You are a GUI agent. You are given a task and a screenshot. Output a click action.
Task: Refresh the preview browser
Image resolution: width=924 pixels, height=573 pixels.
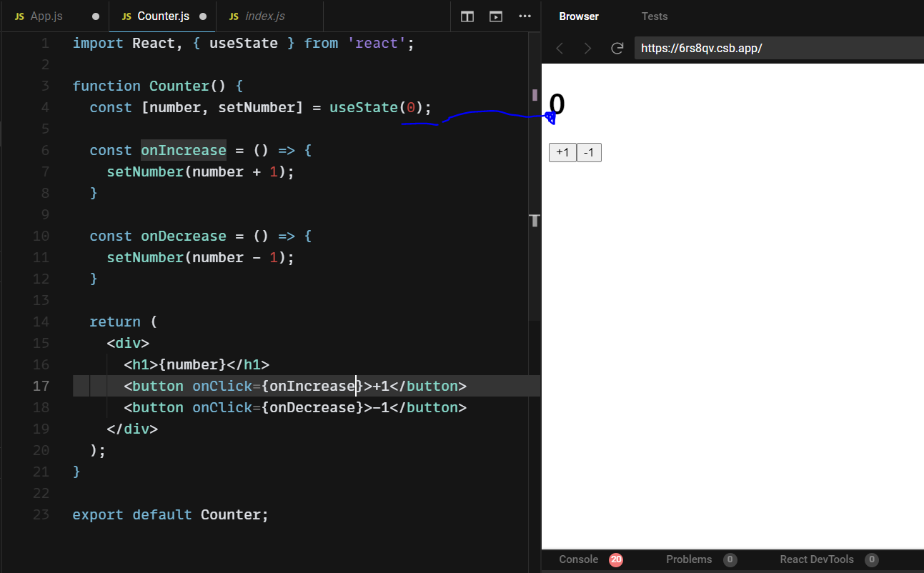point(617,48)
